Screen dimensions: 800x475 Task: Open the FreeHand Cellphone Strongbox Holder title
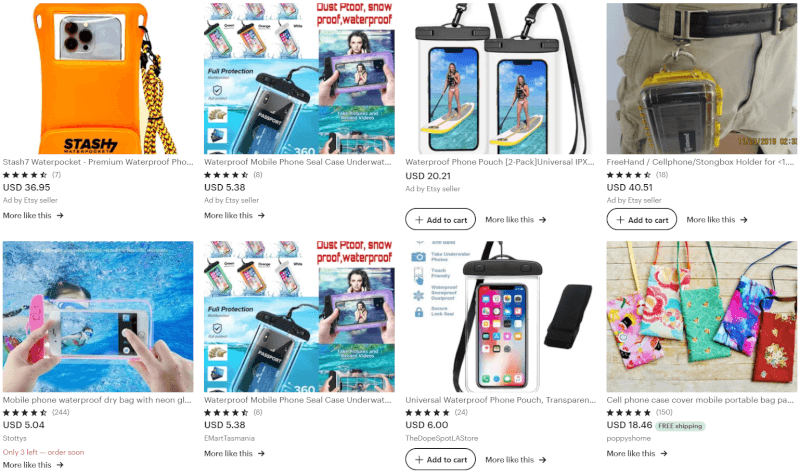(x=700, y=162)
